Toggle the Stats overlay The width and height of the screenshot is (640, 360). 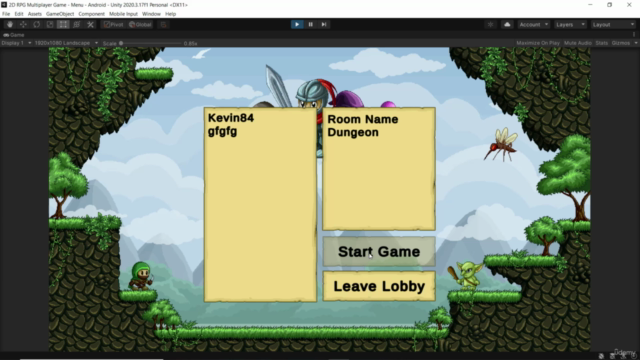[x=602, y=43]
